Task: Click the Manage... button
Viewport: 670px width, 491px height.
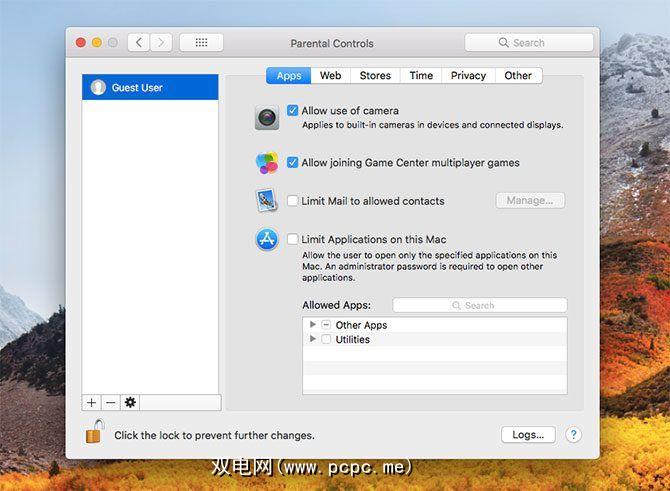Action: 530,200
